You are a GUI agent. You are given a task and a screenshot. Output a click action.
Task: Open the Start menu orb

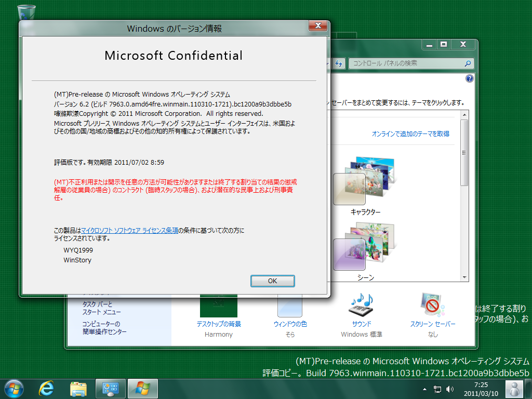pyautogui.click(x=14, y=389)
